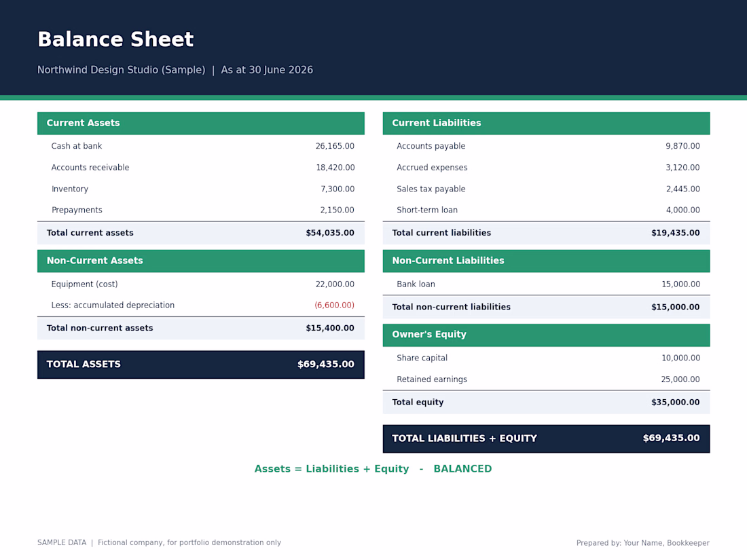Click the "TOTAL LIABILITIES + EQUITY" label
The height and width of the screenshot is (560, 747).
(x=464, y=438)
